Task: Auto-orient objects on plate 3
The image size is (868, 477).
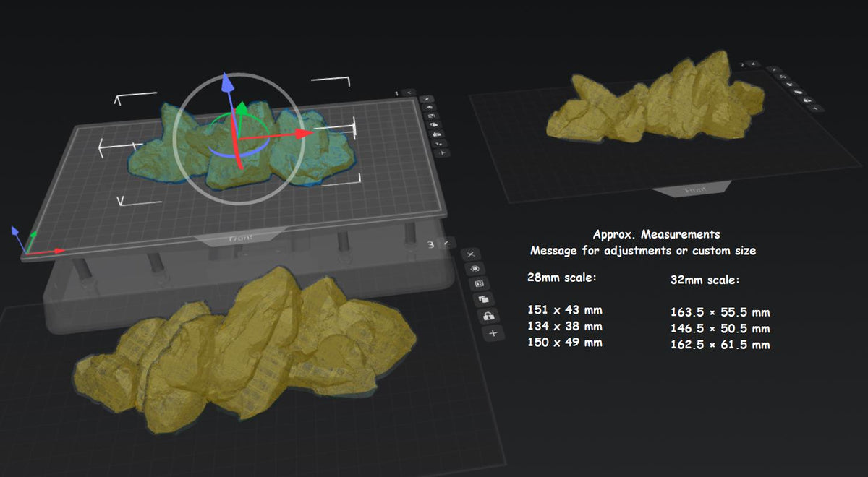Action: (475, 269)
